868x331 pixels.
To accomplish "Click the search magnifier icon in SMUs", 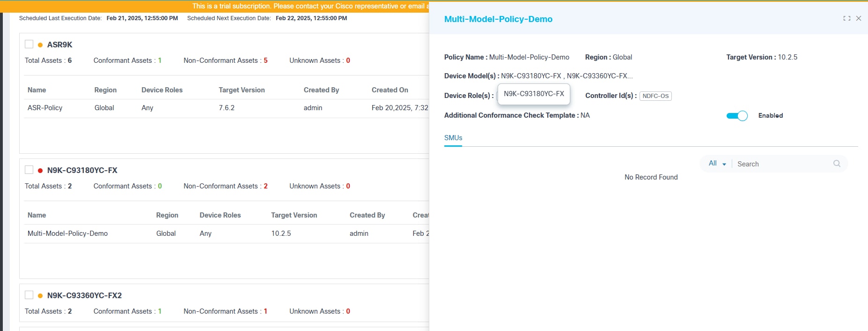I will tap(837, 164).
